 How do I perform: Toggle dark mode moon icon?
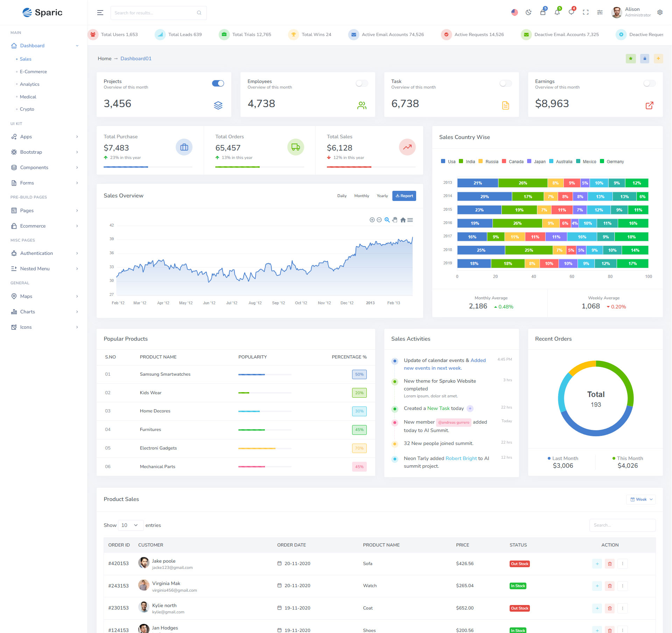(x=528, y=13)
